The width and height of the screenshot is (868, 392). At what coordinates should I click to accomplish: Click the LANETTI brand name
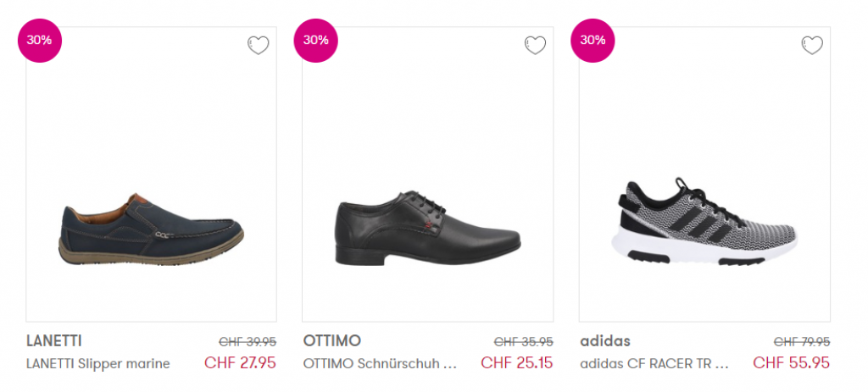(54, 341)
